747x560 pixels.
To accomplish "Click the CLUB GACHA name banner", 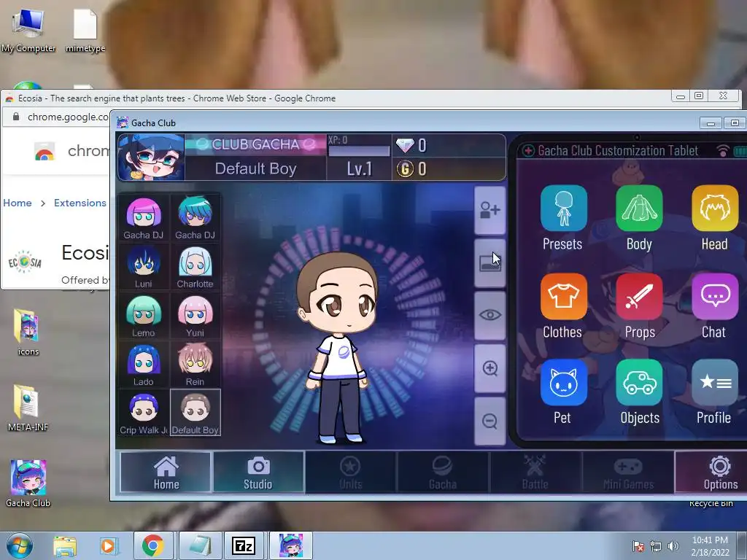I will pos(255,145).
